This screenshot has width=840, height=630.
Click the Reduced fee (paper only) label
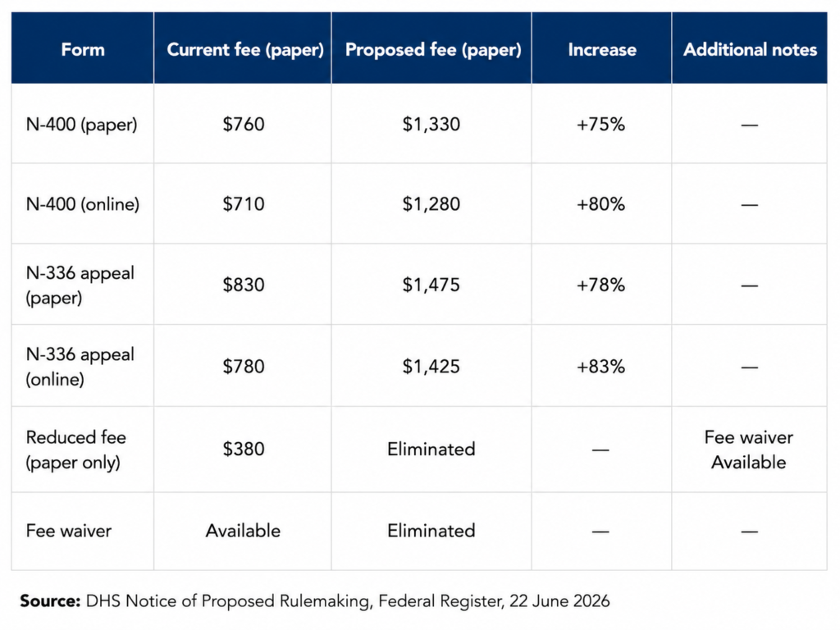pos(76,450)
